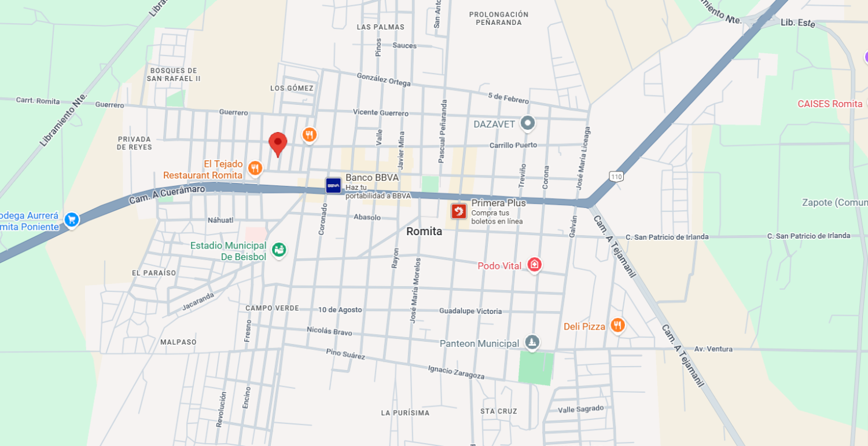Click the BOSQUES DE SAN RAFAEL II label

coord(173,74)
